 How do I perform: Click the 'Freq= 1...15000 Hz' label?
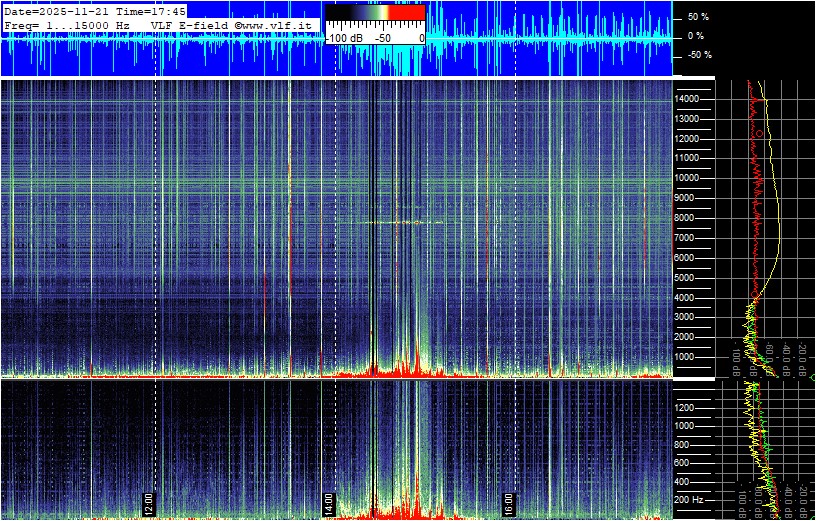pyautogui.click(x=67, y=25)
